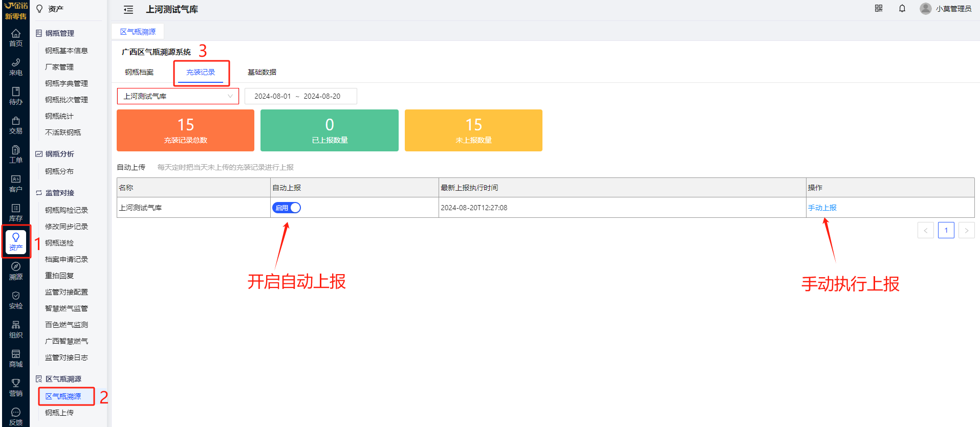The image size is (980, 427).
Task: Open the 首页 home icon in sidebar
Action: [x=16, y=37]
